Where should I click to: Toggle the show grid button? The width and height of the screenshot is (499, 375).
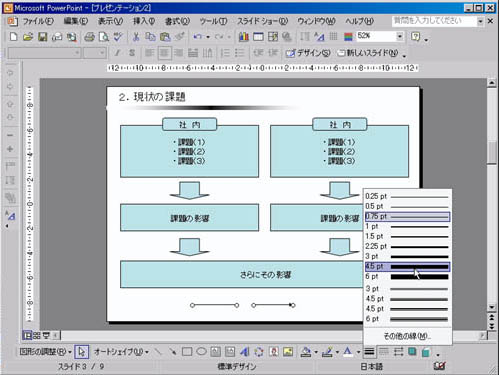[x=333, y=37]
